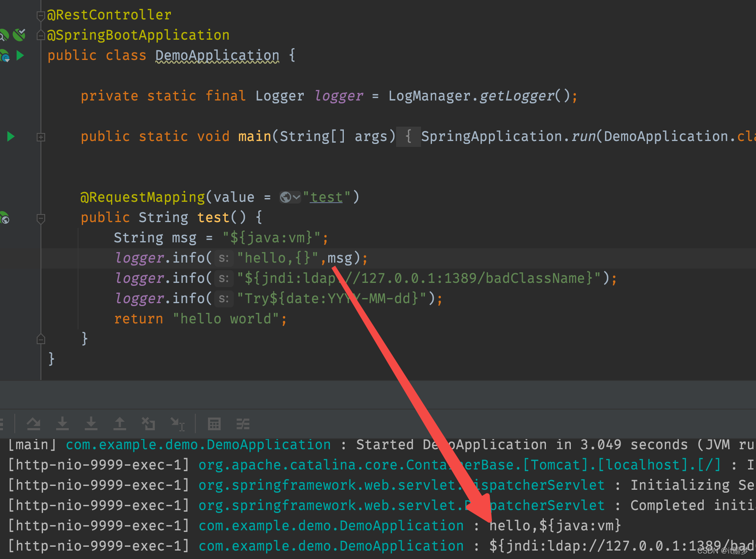
Task: Click the main method name
Action: click(x=254, y=136)
